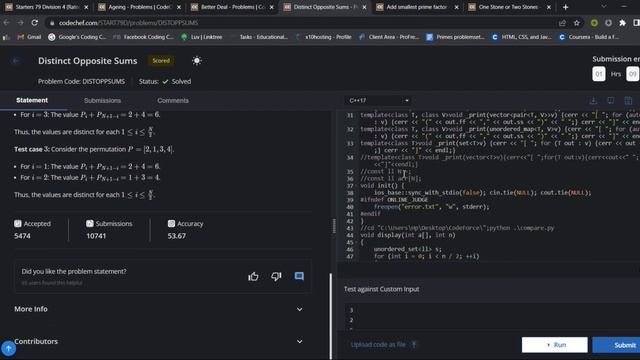Switch to Add smallest prime factor tab
Screen dimensions: 640x360
(x=416, y=7)
